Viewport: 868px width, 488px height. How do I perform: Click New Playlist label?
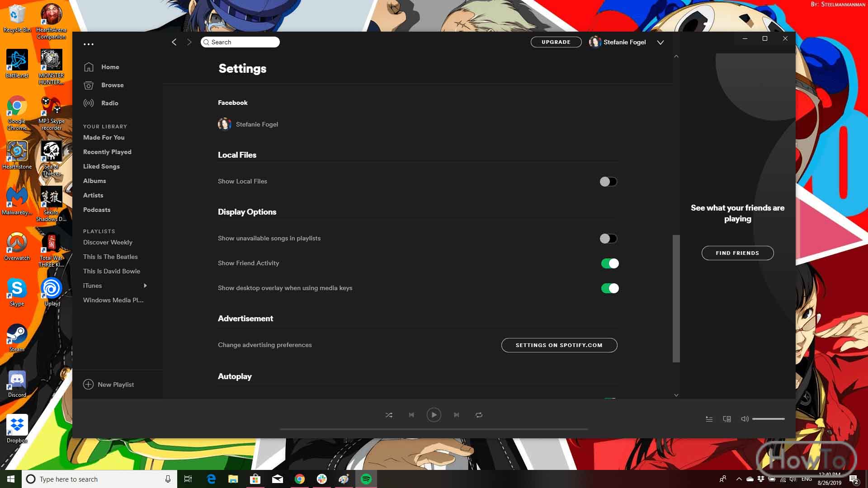click(x=116, y=385)
